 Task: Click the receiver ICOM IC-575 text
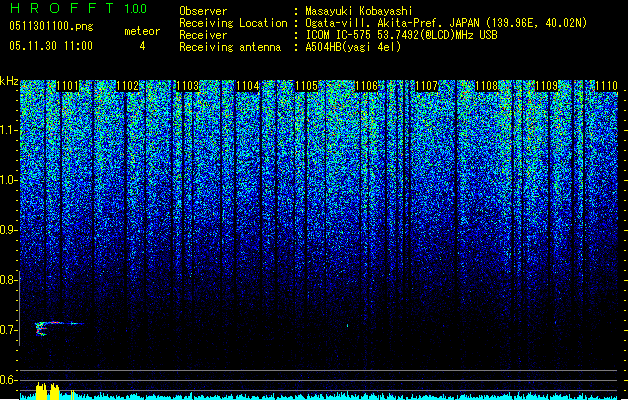[x=401, y=35]
